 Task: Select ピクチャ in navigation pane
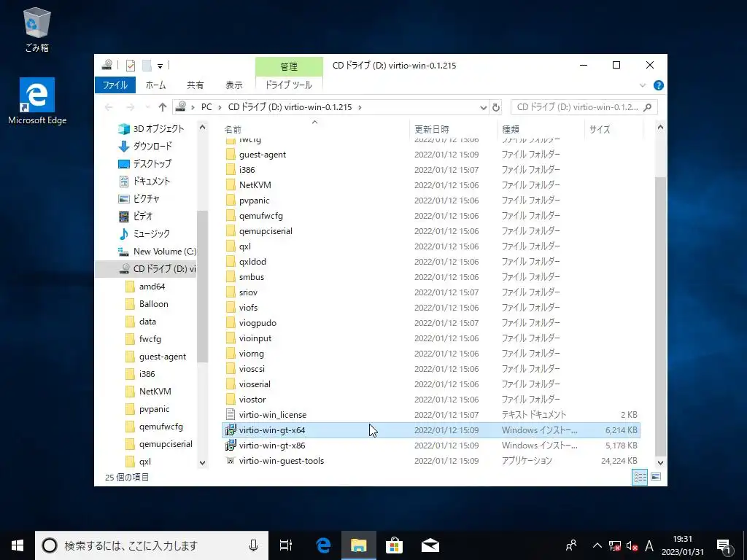pyautogui.click(x=139, y=198)
